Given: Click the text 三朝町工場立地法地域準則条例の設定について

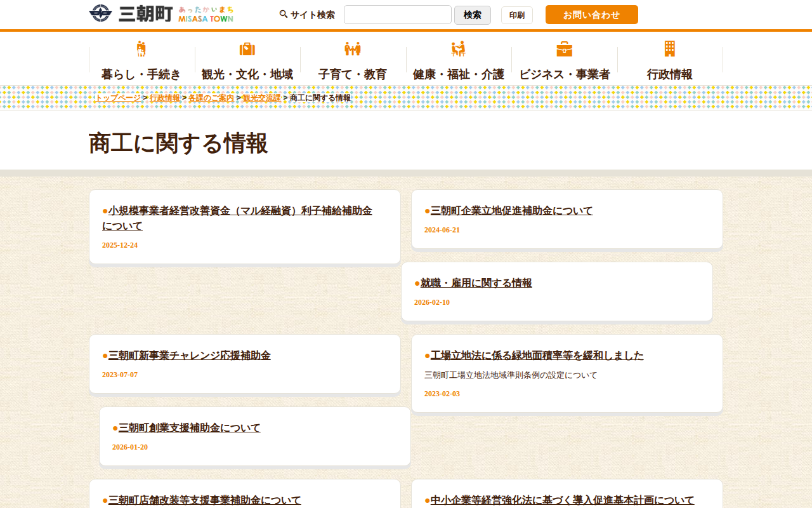Looking at the screenshot, I should [x=511, y=375].
